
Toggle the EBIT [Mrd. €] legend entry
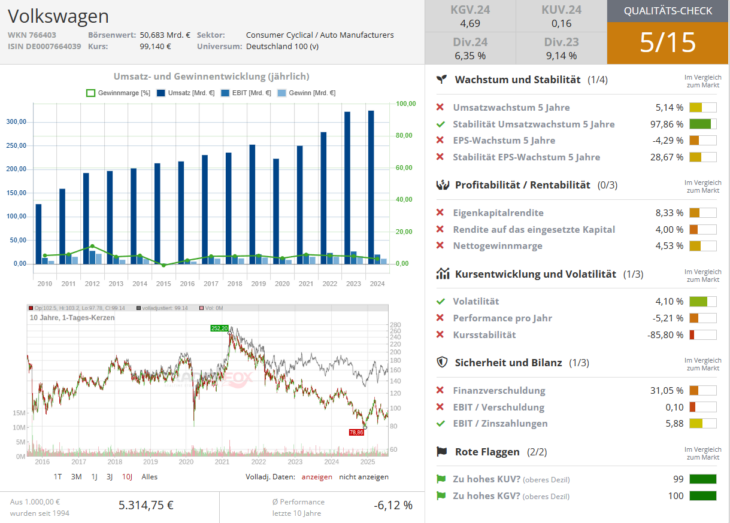(246, 93)
